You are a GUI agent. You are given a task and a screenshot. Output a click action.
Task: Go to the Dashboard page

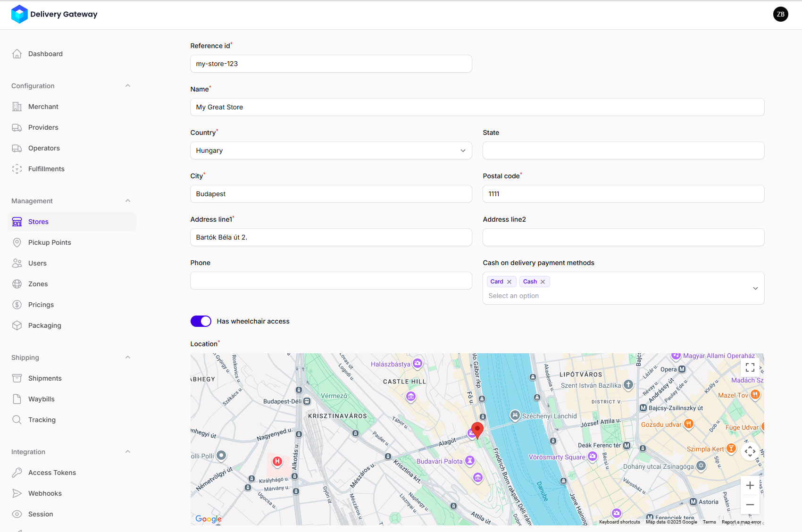45,54
